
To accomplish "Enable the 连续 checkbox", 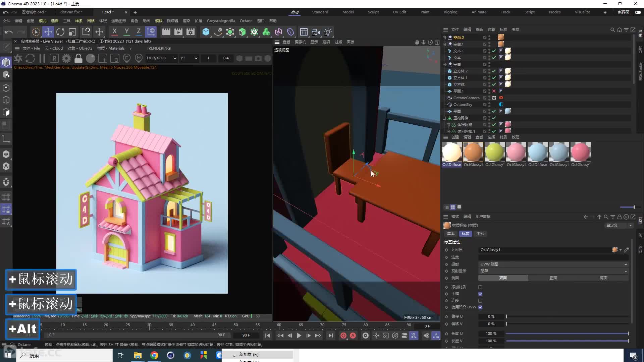I will pos(480,301).
